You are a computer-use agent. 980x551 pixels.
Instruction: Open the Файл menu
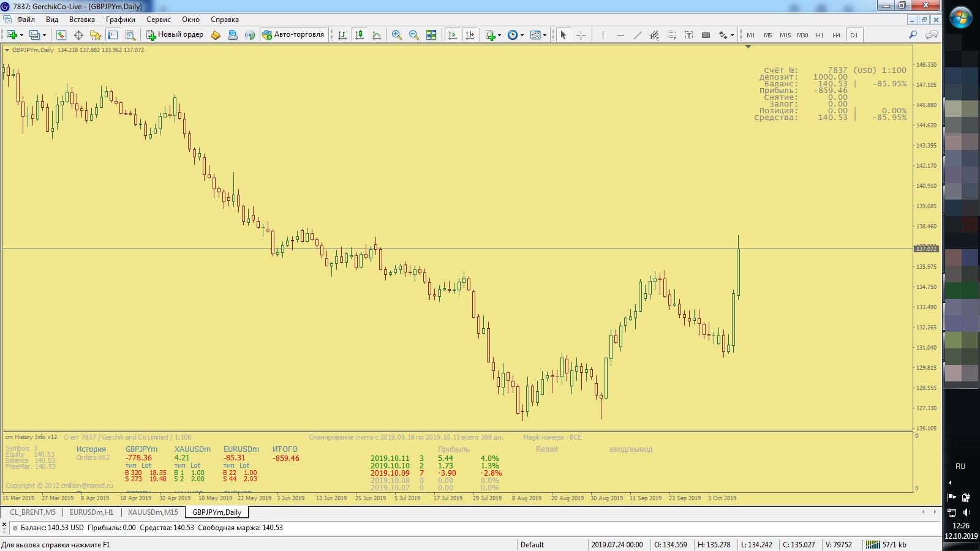click(x=26, y=20)
